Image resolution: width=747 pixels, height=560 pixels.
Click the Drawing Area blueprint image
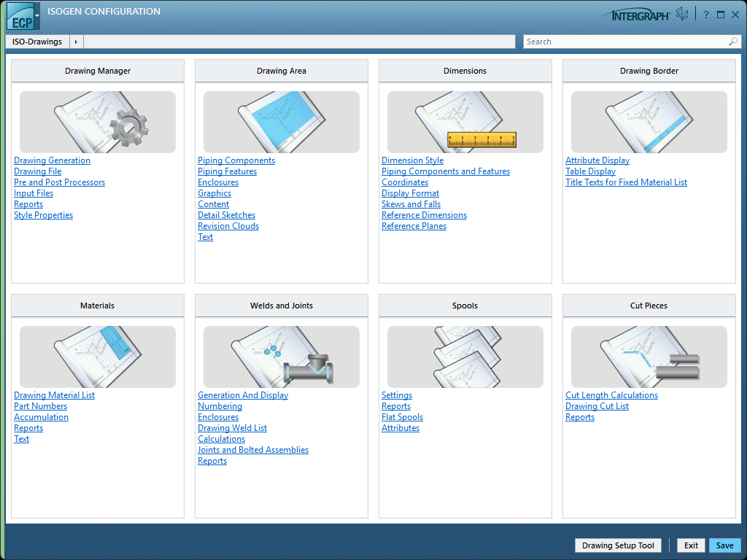(x=282, y=122)
